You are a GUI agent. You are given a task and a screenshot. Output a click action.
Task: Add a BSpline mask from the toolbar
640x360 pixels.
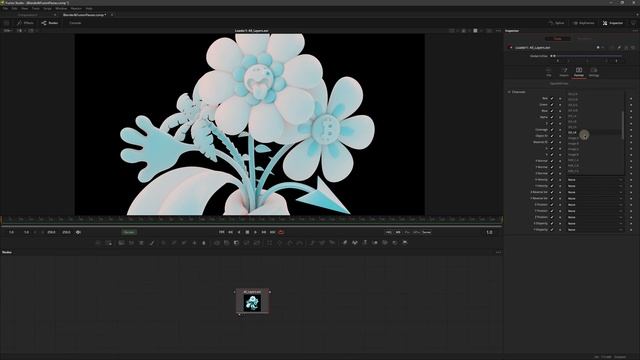pyautogui.click(x=300, y=243)
